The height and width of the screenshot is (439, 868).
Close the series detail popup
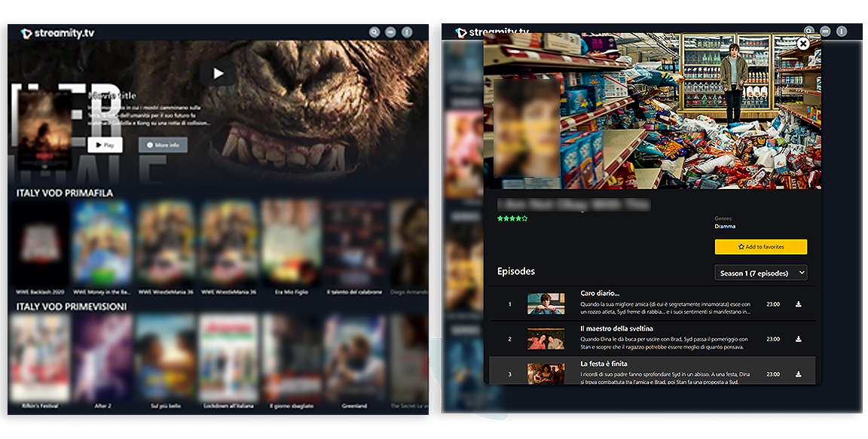pos(803,44)
